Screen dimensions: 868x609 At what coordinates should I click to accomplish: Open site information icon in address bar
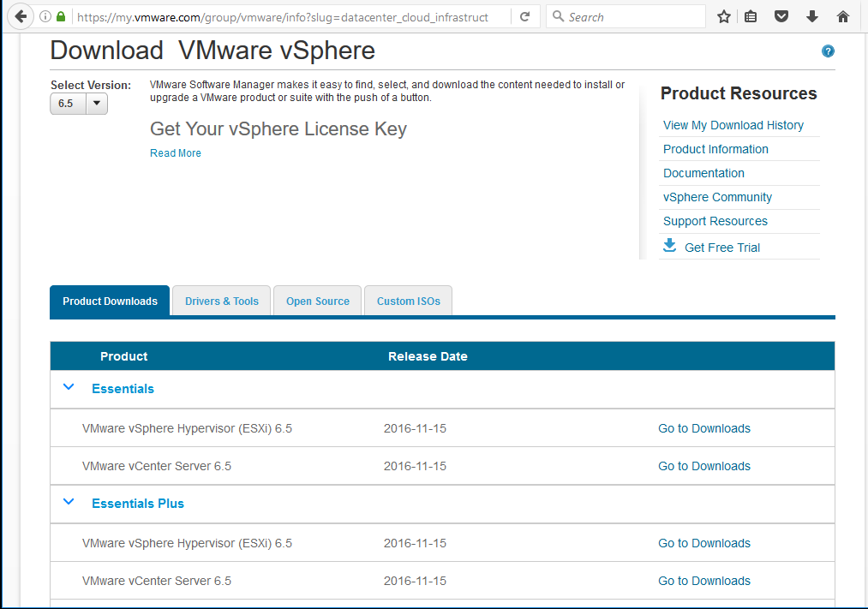tap(45, 16)
